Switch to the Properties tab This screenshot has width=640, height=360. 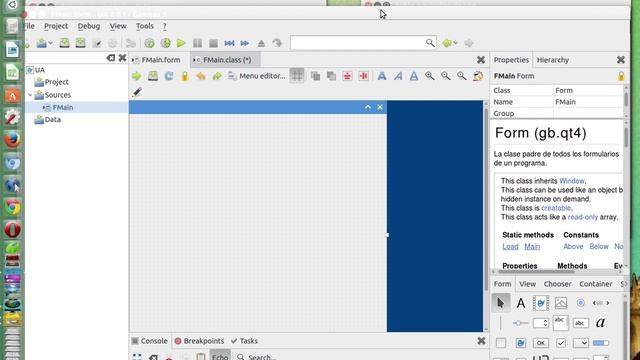pyautogui.click(x=511, y=60)
